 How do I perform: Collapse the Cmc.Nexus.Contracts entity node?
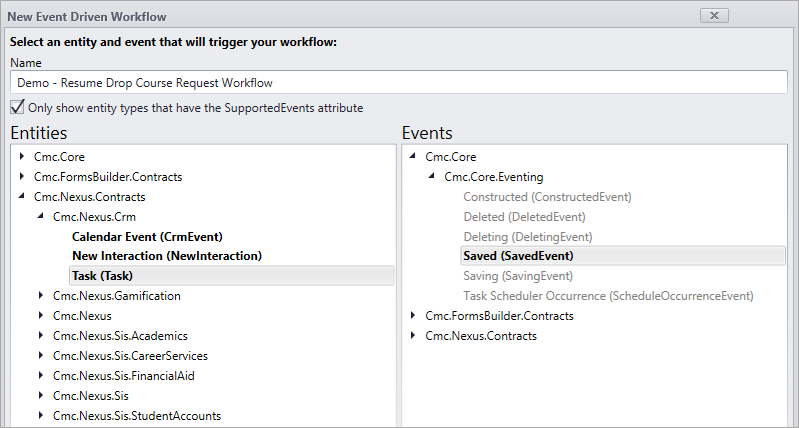tap(22, 198)
